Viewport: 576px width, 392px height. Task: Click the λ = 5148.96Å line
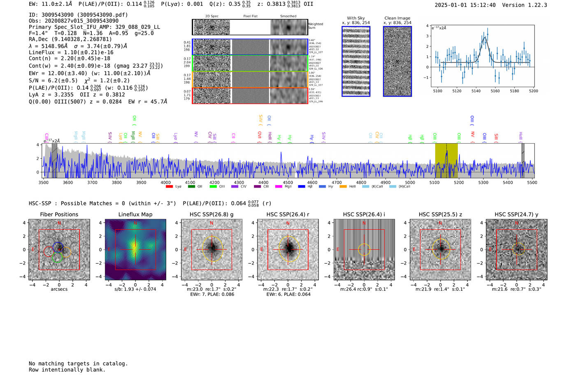[x=78, y=46]
